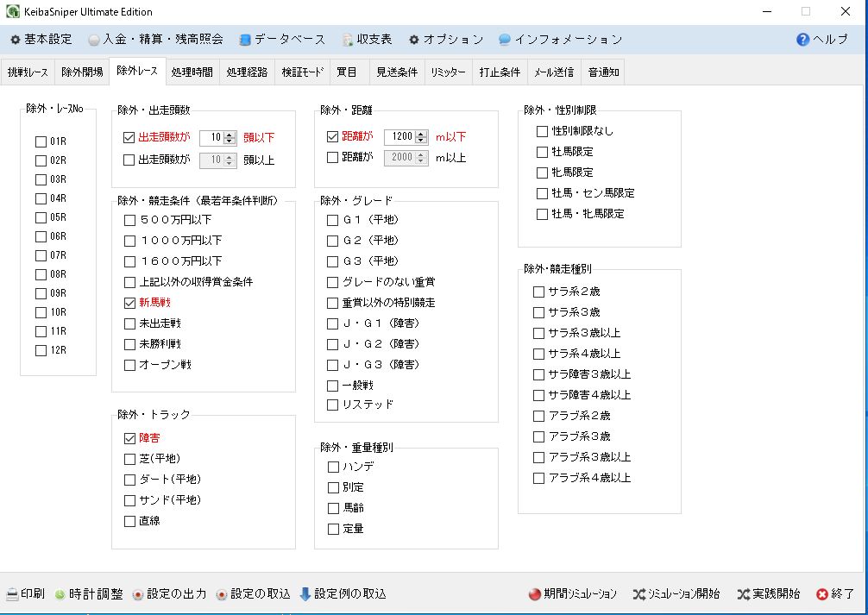Click the blue question mark help icon

(x=802, y=40)
